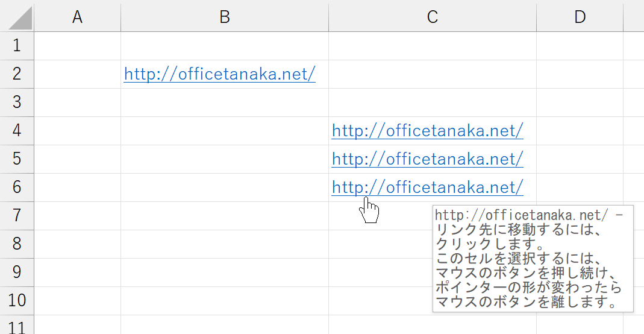Select empty cell D2

580,74
